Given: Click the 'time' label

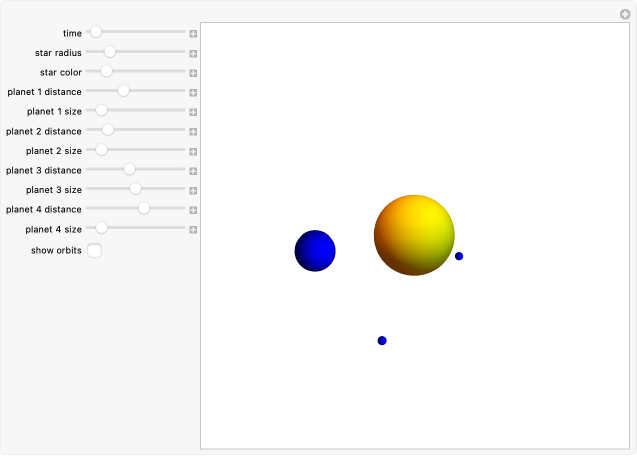Looking at the screenshot, I should (72, 33).
